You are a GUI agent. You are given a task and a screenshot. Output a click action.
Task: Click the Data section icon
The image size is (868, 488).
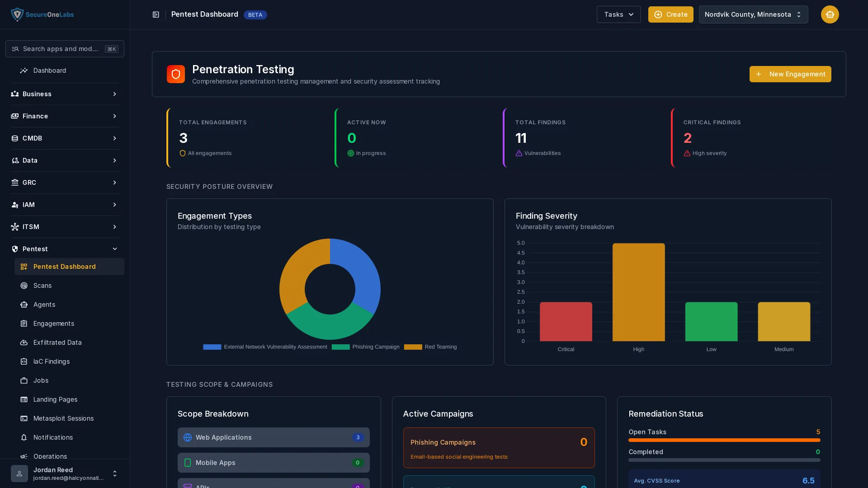point(15,160)
